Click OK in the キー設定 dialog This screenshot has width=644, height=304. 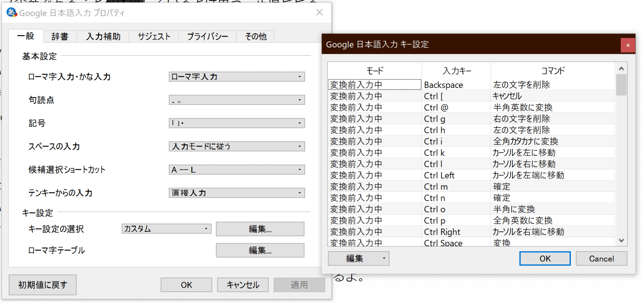tap(545, 259)
